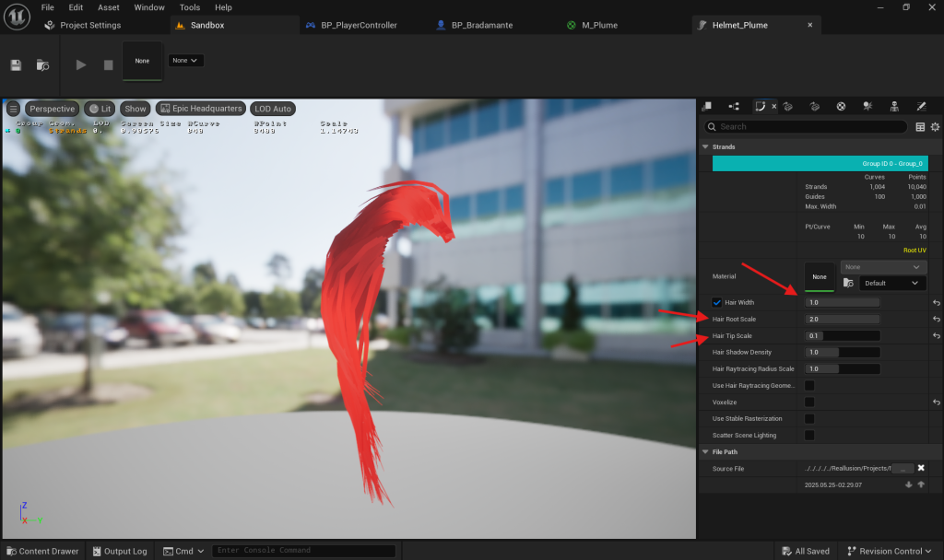Open the Perspective view mode dropdown
This screenshot has width=944, height=560.
click(53, 109)
